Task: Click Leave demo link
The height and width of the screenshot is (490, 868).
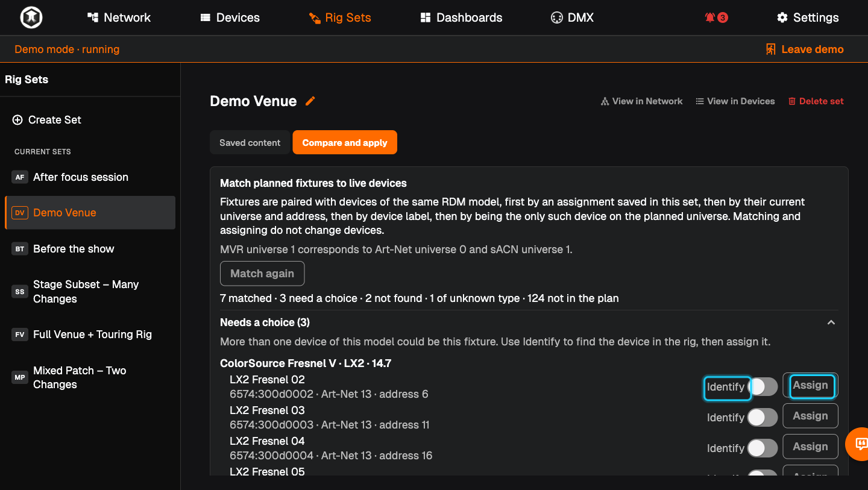Action: [805, 49]
